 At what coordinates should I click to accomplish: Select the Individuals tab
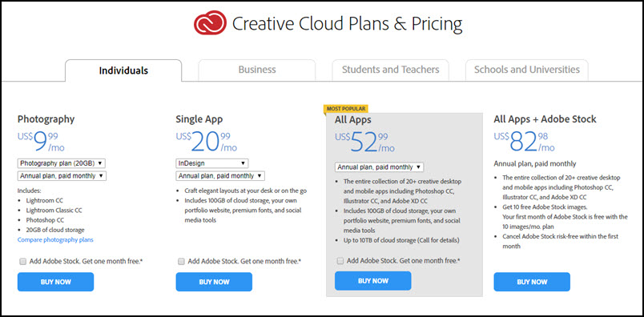click(123, 70)
